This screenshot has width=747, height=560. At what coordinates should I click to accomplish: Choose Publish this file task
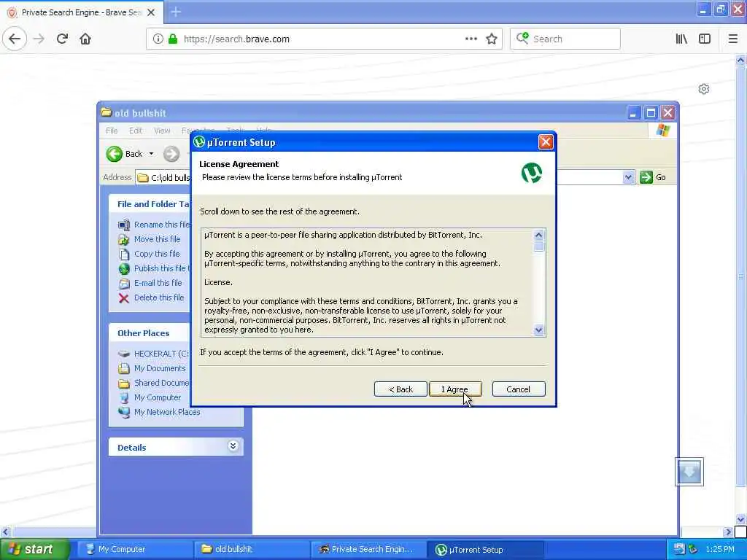pyautogui.click(x=161, y=268)
